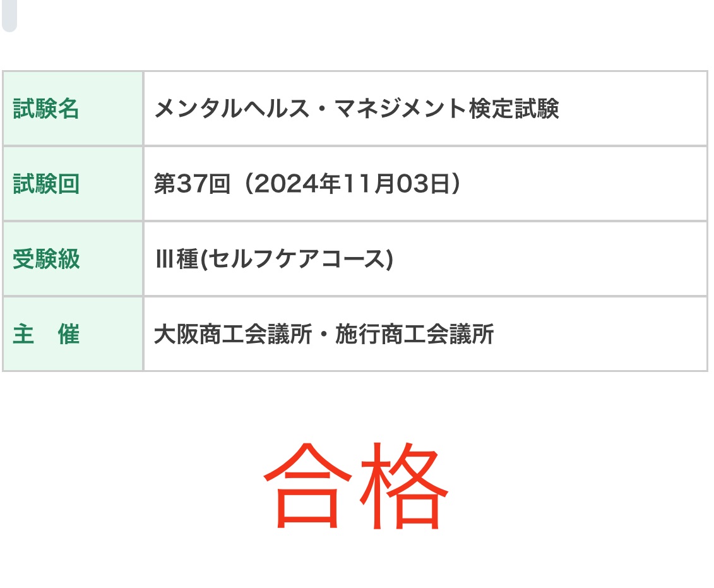Click the 検定試験 text in first row
The width and height of the screenshot is (714, 588).
coord(514,109)
